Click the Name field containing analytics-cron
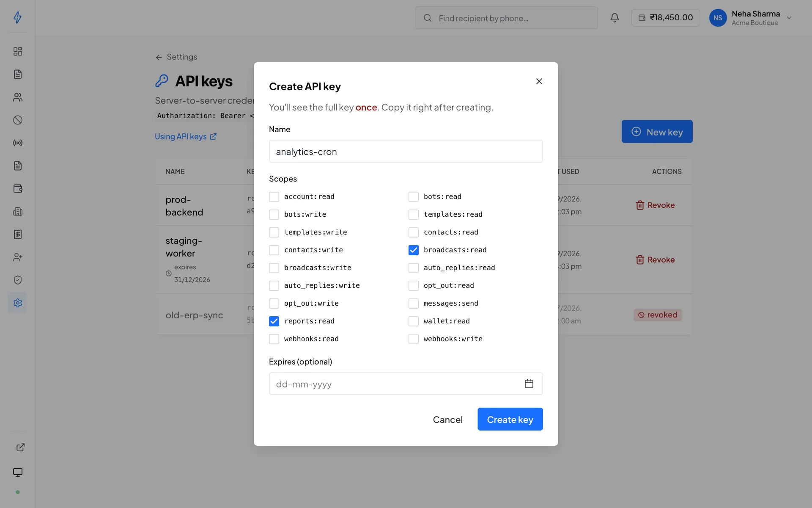Image resolution: width=812 pixels, height=508 pixels. click(406, 151)
